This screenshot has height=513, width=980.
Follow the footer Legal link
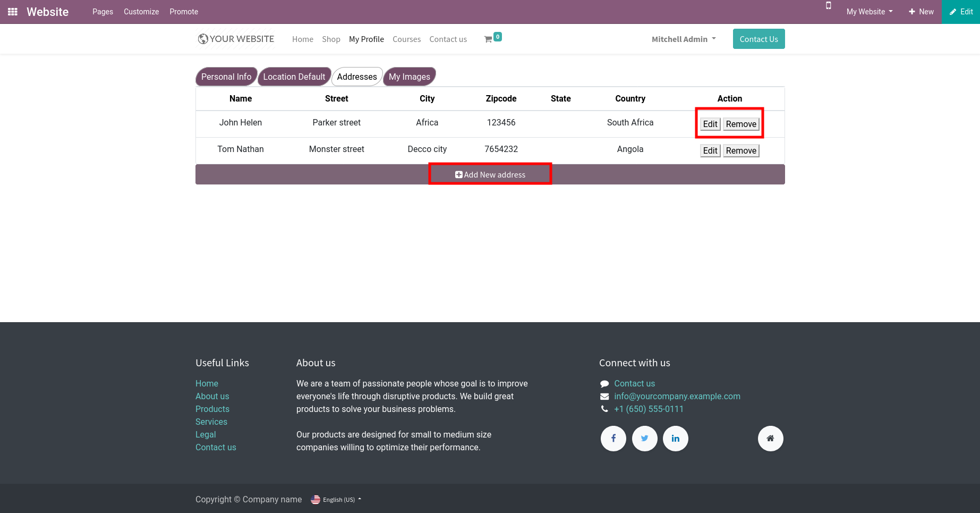[x=206, y=434]
